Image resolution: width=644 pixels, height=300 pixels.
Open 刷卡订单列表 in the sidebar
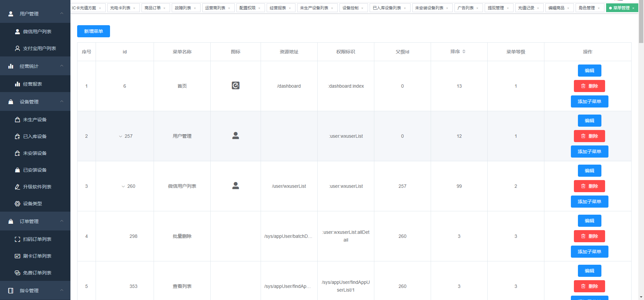35,256
